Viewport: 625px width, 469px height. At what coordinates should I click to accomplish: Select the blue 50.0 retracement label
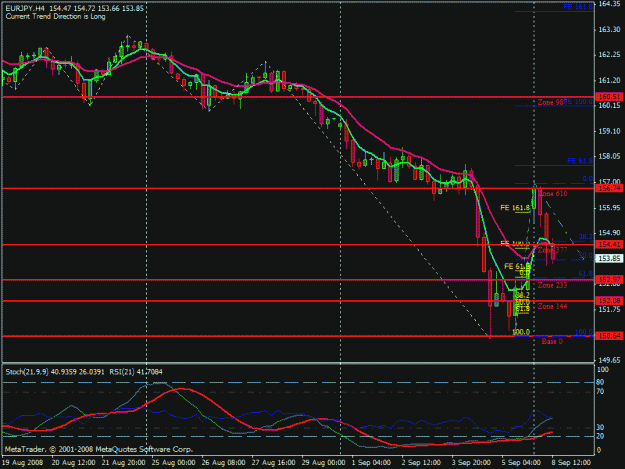tap(586, 255)
